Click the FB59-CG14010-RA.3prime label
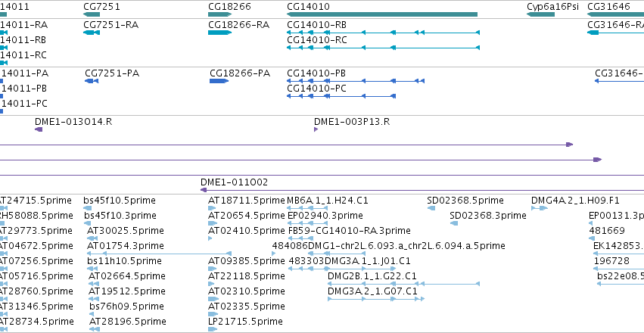 pos(350,230)
